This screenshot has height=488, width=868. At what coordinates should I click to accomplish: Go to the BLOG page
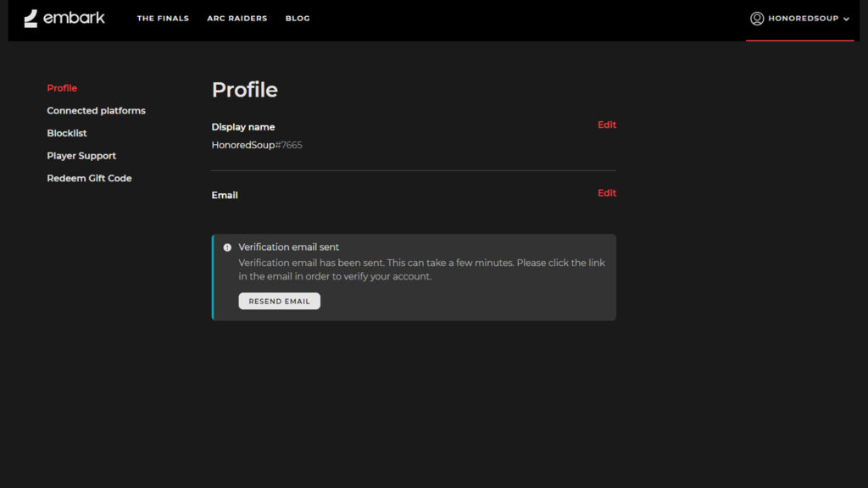[298, 19]
